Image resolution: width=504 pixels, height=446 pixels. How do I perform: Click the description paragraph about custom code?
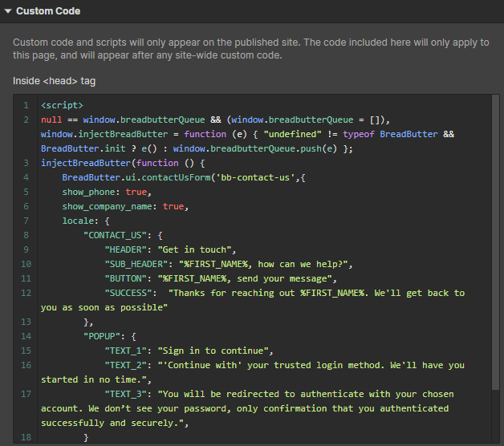[x=250, y=49]
